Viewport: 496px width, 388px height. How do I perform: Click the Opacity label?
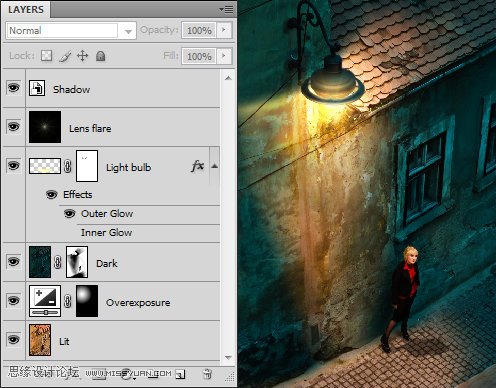tap(159, 30)
